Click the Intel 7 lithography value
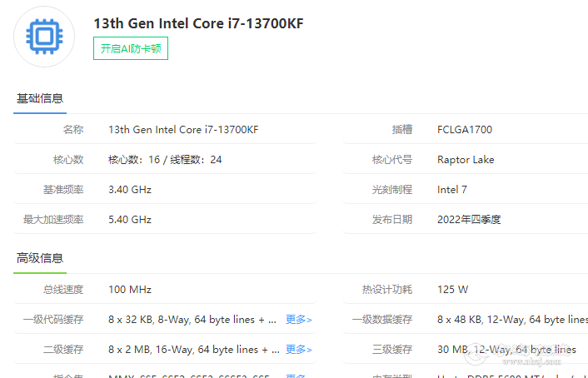Screen dimensions: 588x378 pyautogui.click(x=452, y=189)
